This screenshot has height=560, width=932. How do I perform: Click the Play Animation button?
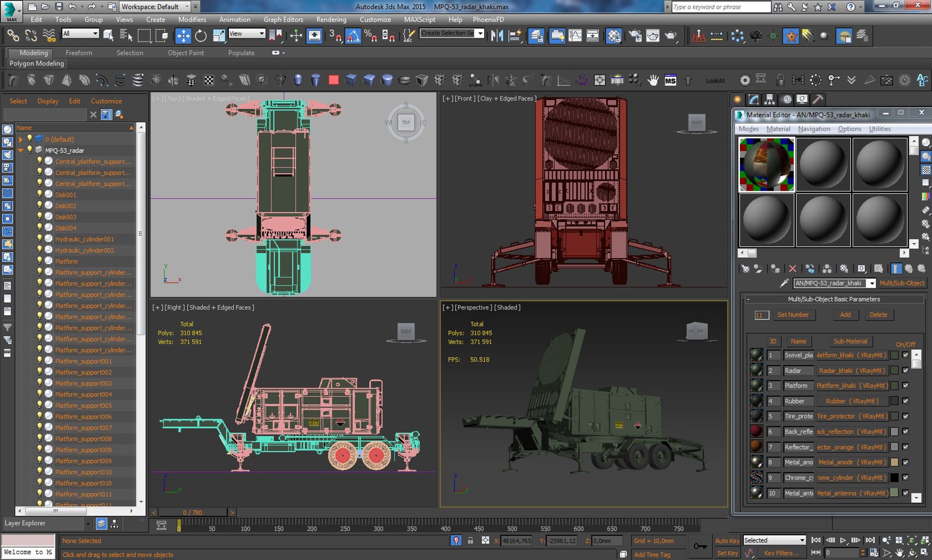point(843,540)
